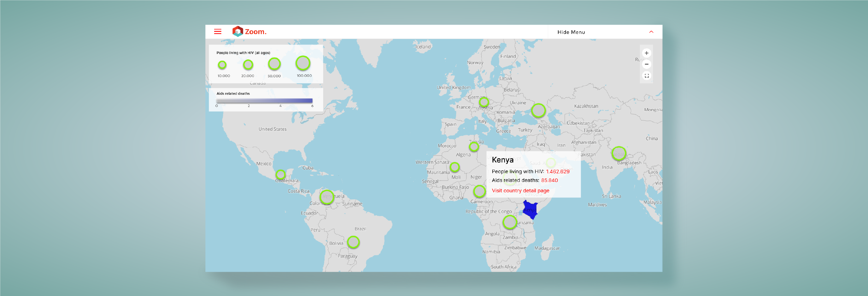Click the People living with HIV legend title
Viewport: 868px width, 296px height.
[243, 53]
